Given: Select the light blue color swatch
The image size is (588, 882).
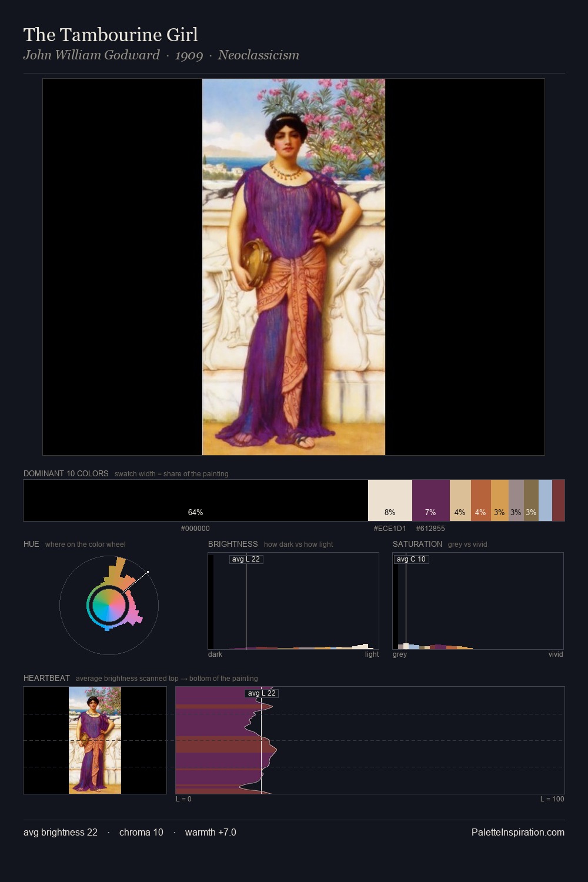Looking at the screenshot, I should (545, 500).
